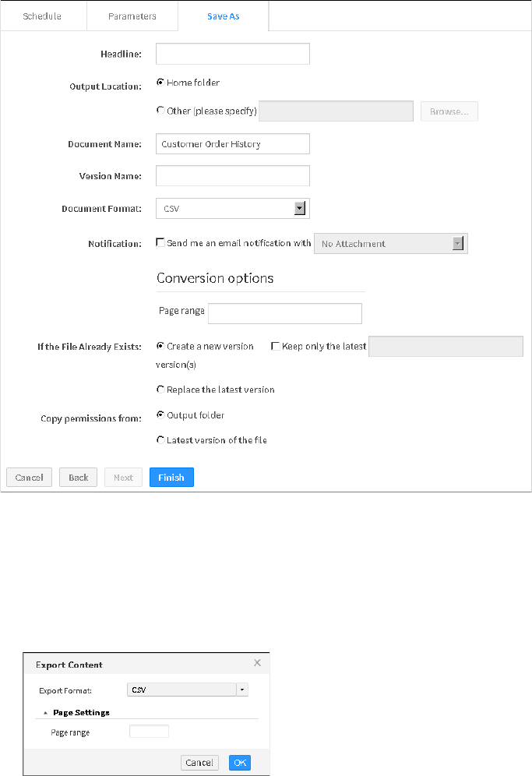The height and width of the screenshot is (776, 532).
Task: Collapse the Page Settings section
Action: 45,712
